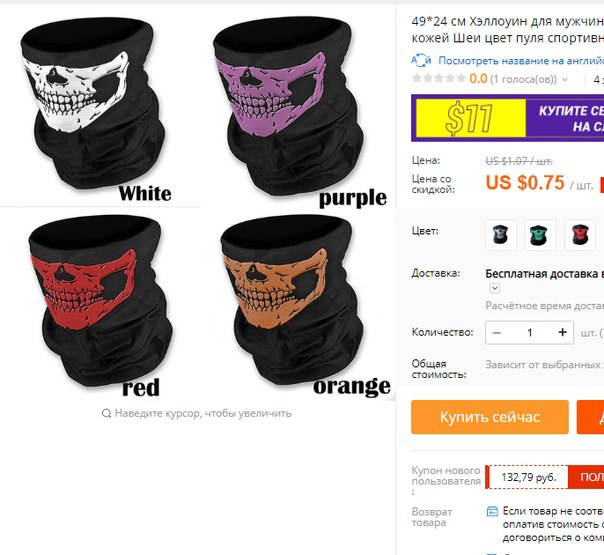Viewport: 604px width, 555px height.
Task: Click the return policy icon
Action: (492, 511)
